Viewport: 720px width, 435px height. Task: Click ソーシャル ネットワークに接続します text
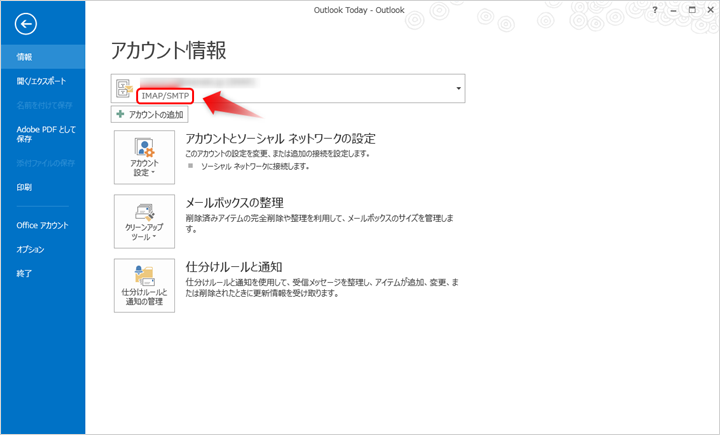[x=255, y=166]
